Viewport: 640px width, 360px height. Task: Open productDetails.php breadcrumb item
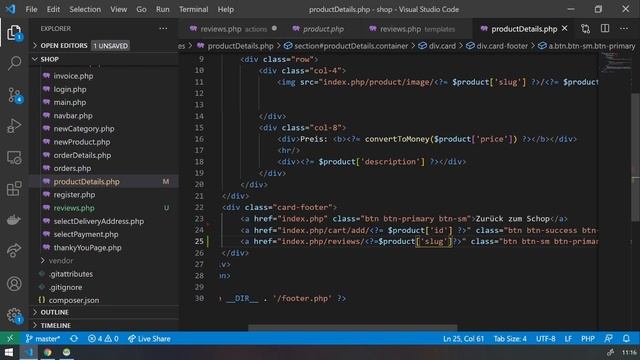coord(236,46)
